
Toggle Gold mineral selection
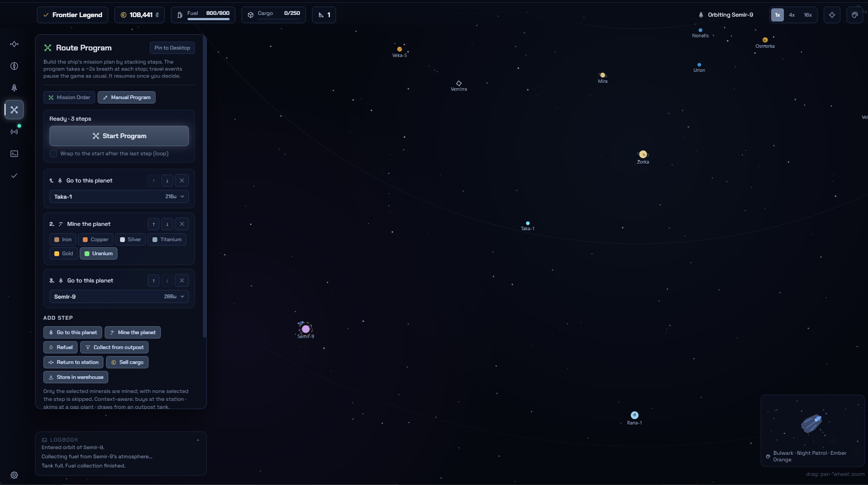point(64,253)
